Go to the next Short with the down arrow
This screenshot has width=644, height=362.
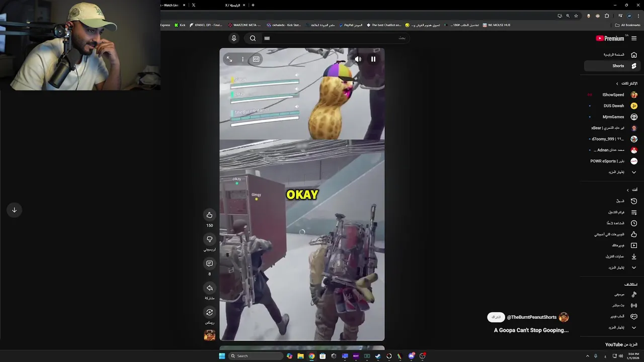[x=14, y=210]
